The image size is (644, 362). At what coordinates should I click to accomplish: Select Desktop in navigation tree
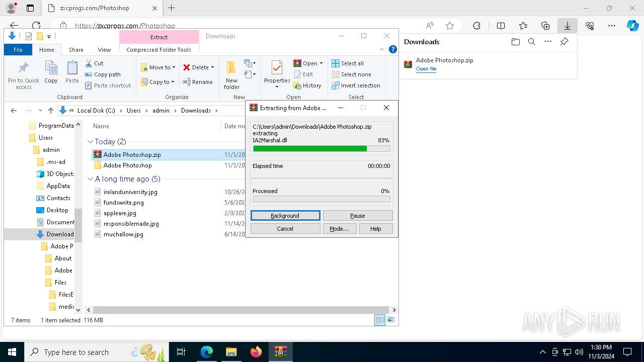[x=52, y=210]
